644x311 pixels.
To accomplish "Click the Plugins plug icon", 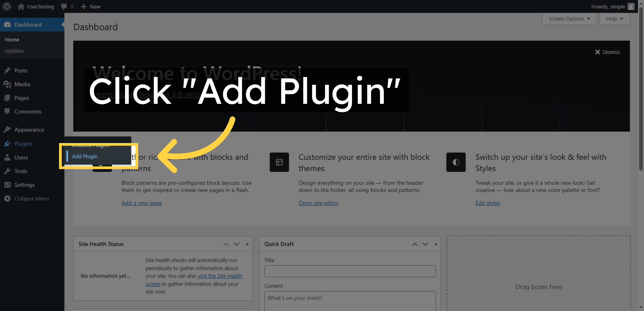I will [x=8, y=144].
